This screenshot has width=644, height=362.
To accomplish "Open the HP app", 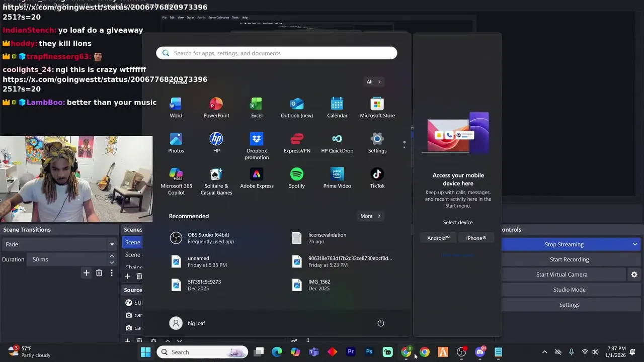I will pyautogui.click(x=216, y=143).
